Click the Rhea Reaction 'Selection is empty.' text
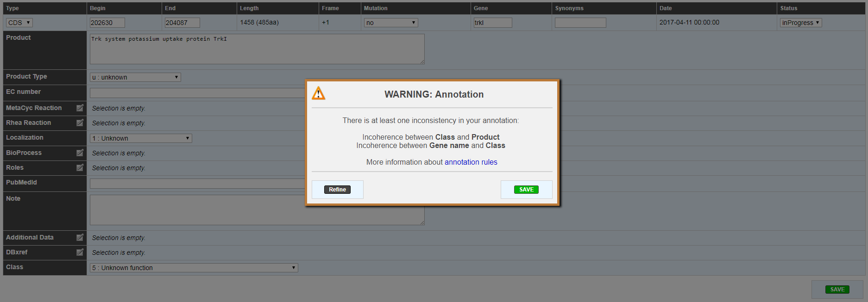The width and height of the screenshot is (868, 302). pos(119,123)
